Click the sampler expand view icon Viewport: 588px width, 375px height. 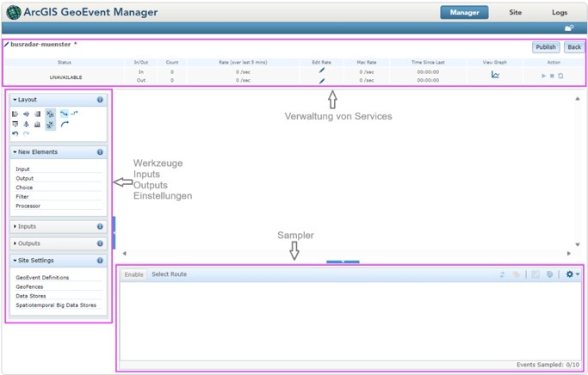[x=535, y=274]
